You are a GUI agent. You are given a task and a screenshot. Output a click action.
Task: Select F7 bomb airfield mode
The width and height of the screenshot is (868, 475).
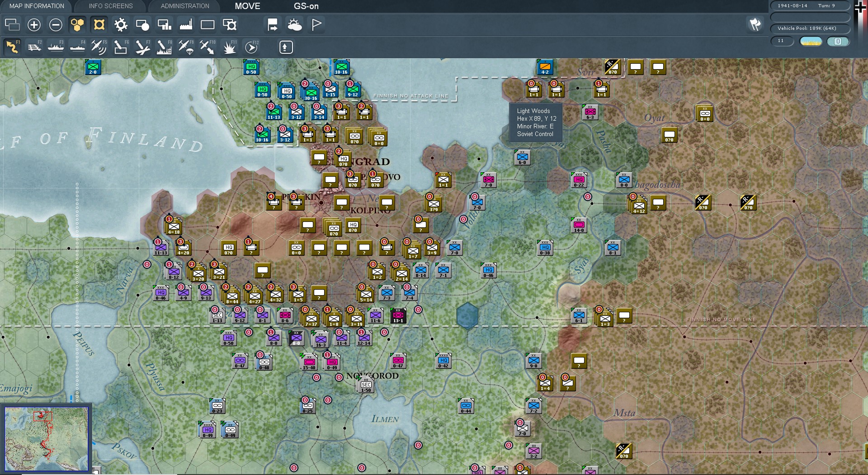click(142, 47)
